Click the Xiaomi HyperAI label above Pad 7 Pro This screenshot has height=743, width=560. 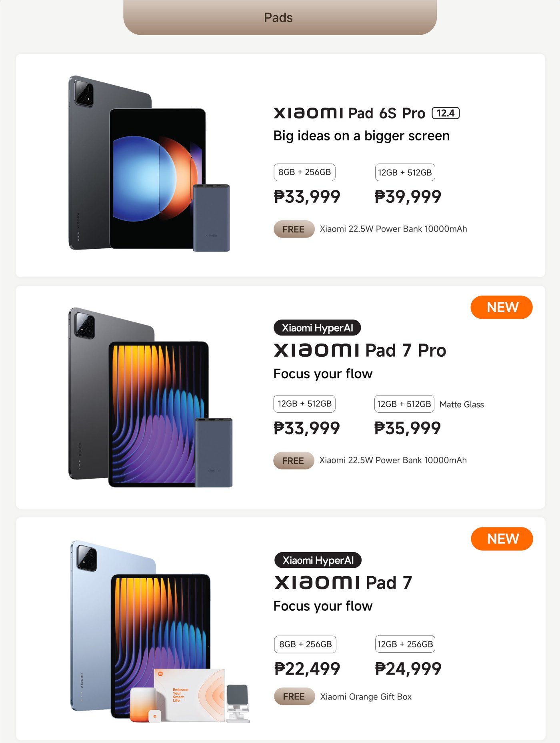(317, 328)
